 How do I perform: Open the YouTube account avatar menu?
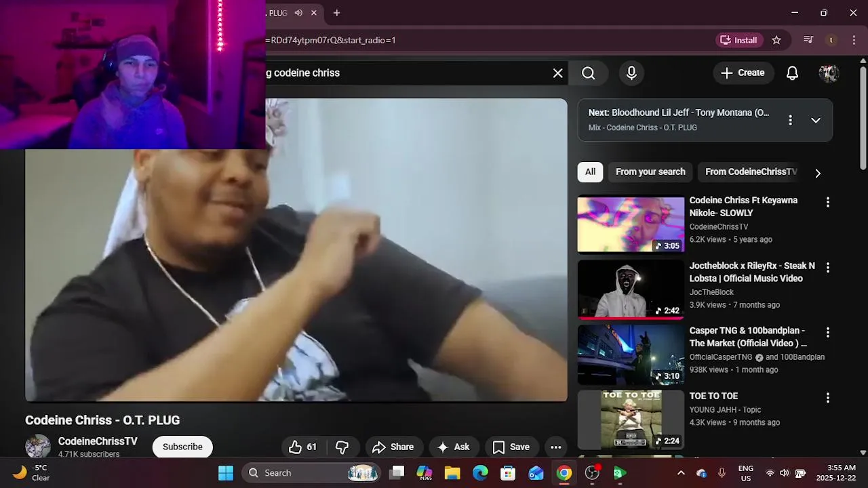829,73
